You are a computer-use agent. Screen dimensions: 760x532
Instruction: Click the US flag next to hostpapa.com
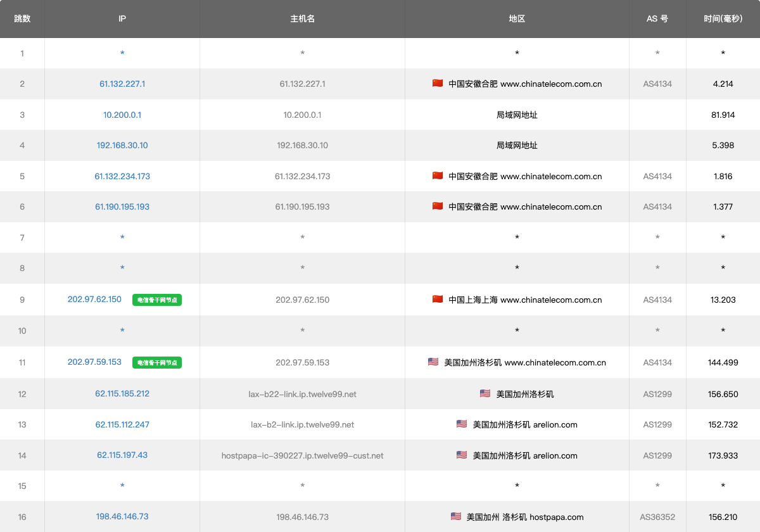tap(456, 517)
